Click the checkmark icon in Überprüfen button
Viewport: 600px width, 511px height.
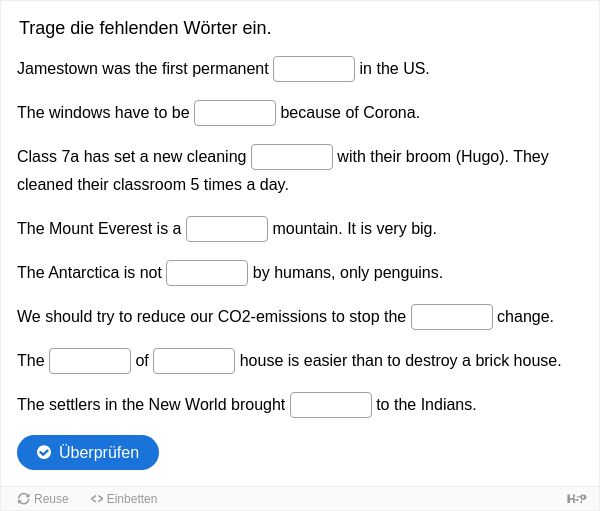[44, 452]
